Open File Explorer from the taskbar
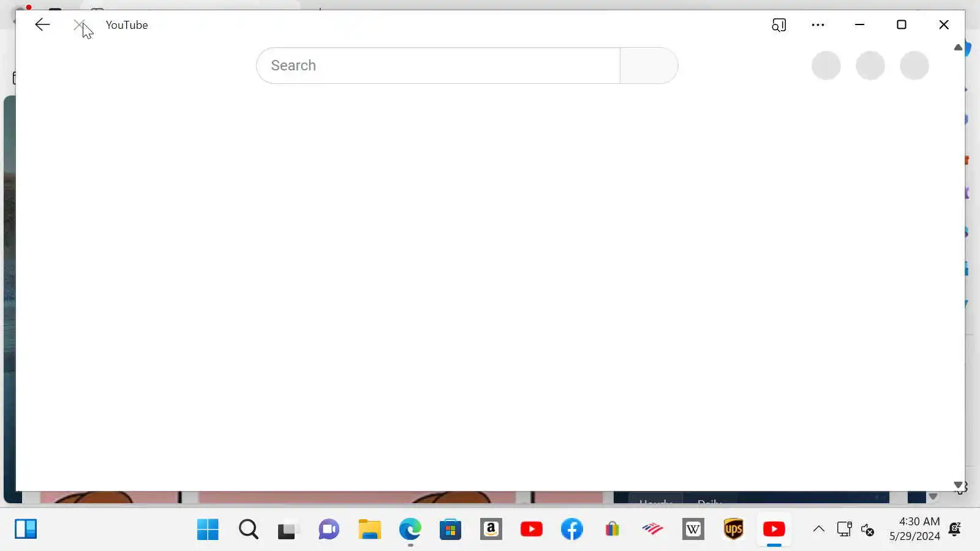The width and height of the screenshot is (980, 551). click(x=369, y=529)
